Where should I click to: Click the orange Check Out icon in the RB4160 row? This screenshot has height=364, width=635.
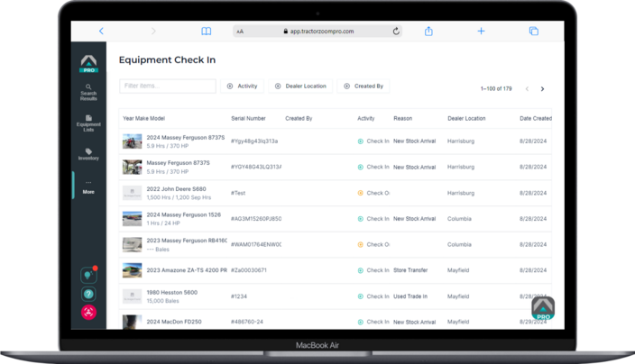pos(361,245)
